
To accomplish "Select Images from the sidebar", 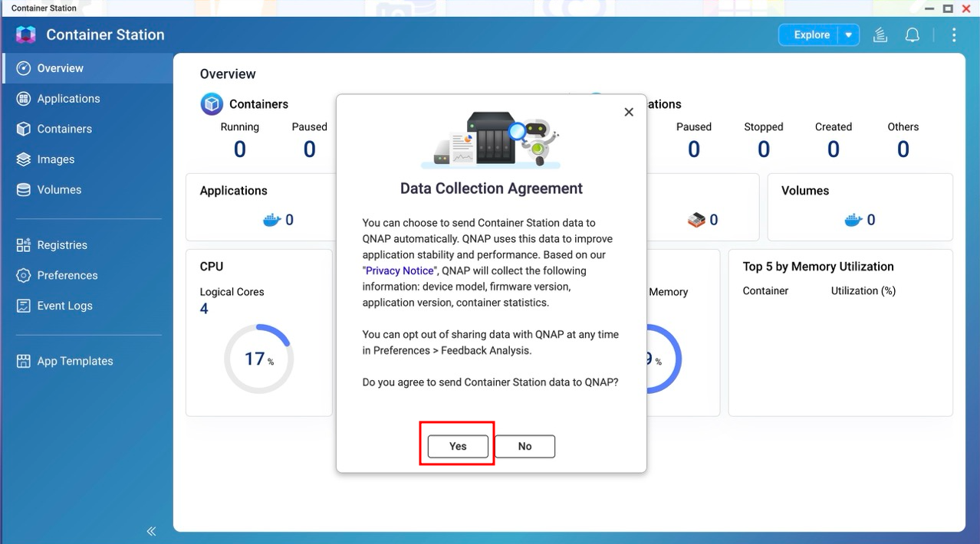I will [x=56, y=159].
